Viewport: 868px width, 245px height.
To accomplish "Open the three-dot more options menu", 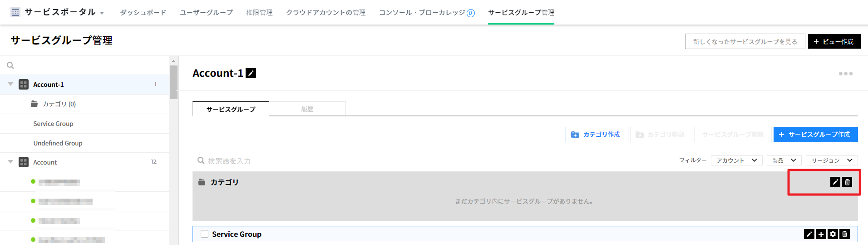I will (845, 74).
